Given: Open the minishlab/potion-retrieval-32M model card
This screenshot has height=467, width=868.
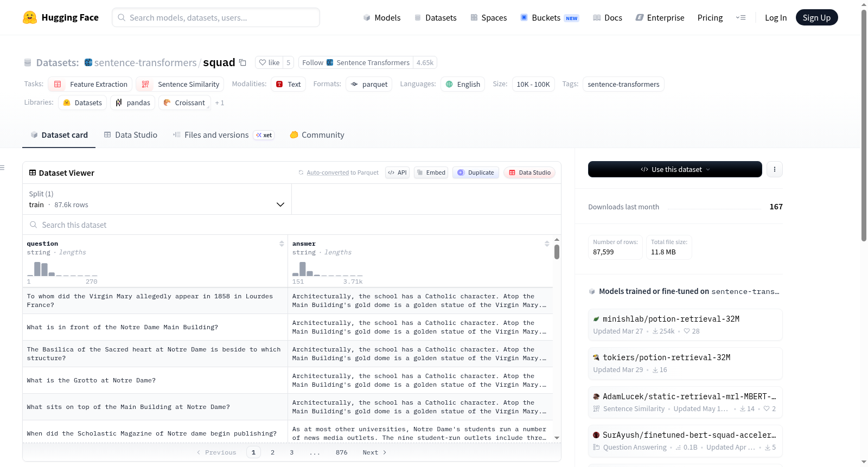Looking at the screenshot, I should click(x=685, y=325).
